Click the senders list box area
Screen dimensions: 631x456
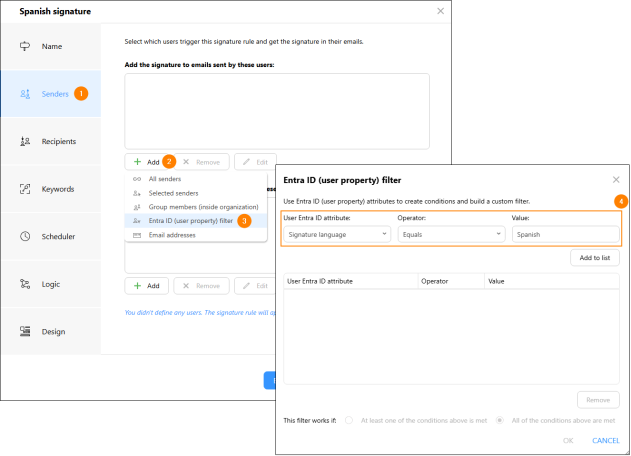pyautogui.click(x=277, y=111)
